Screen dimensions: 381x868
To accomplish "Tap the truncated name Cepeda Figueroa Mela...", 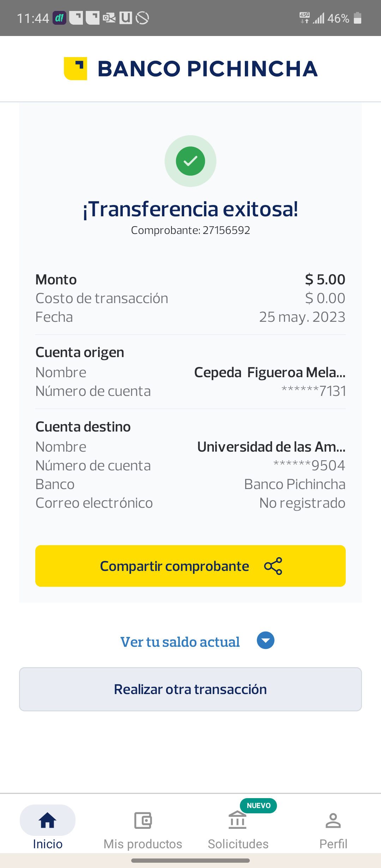I will click(270, 373).
